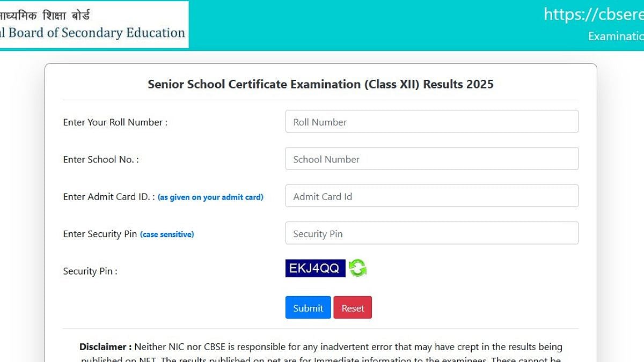644x362 pixels.
Task: Click the bold Disclaimer text
Action: [105, 347]
